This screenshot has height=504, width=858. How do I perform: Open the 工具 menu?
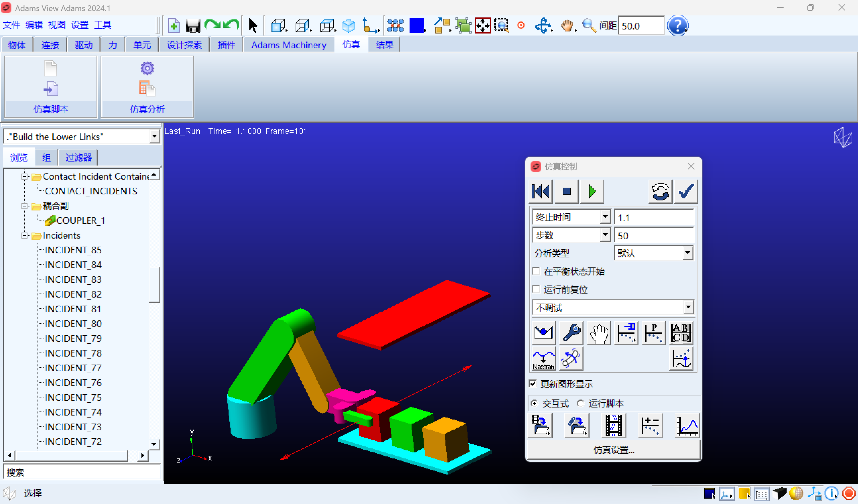[x=103, y=25]
